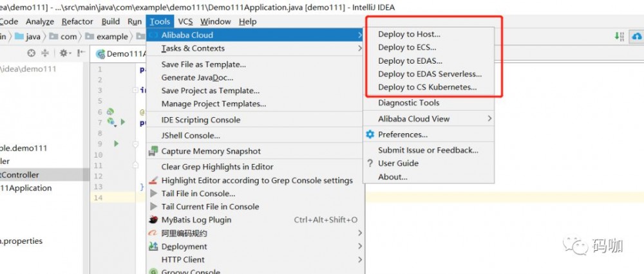This screenshot has width=644, height=274.
Task: Click the locate/scroll-from-source target icon
Action: click(32, 53)
